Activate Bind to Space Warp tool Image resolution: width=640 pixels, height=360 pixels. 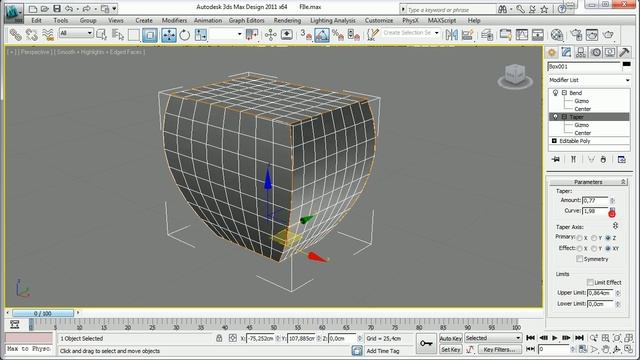coord(48,35)
